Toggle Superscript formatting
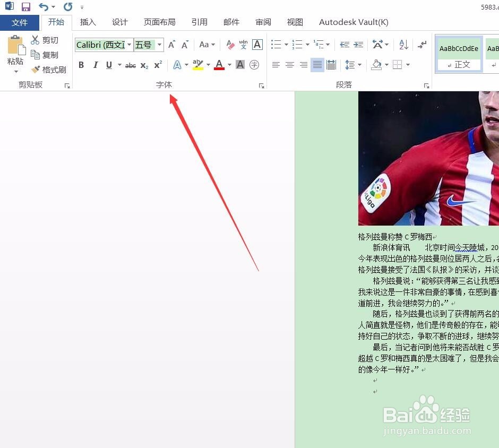Viewport: 499px width, 448px height. tap(158, 65)
